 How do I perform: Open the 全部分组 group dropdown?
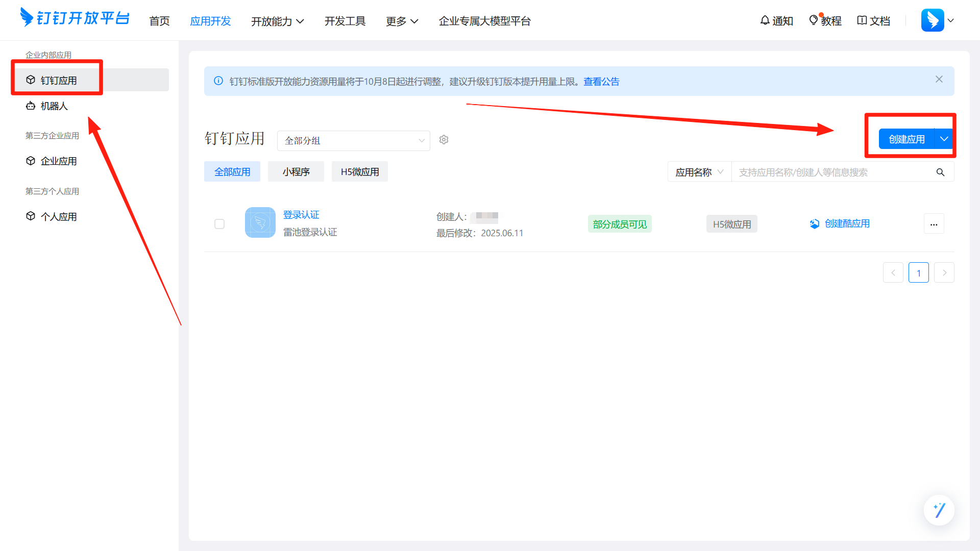point(354,140)
